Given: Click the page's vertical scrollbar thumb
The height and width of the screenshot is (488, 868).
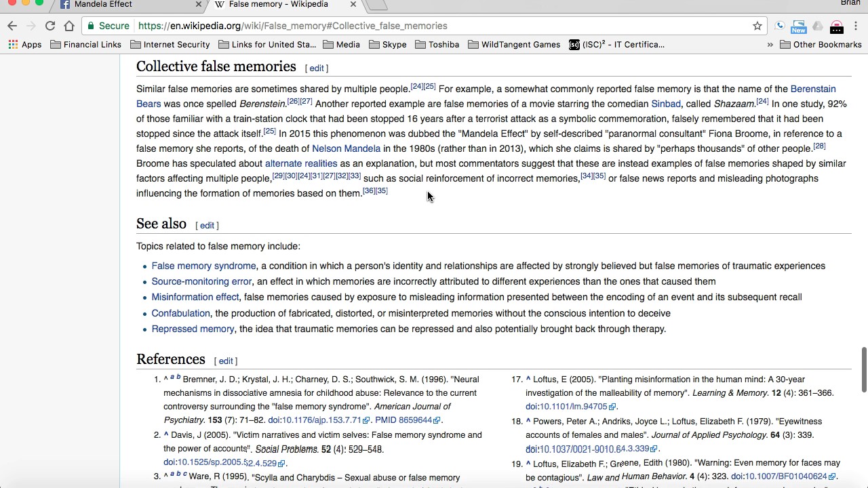Looking at the screenshot, I should [x=864, y=369].
